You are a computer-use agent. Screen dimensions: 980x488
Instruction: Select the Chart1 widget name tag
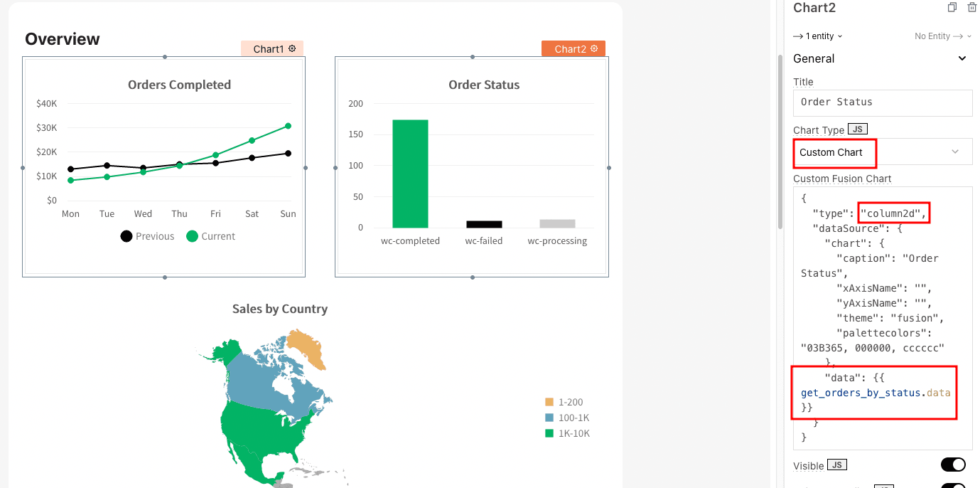[269, 48]
